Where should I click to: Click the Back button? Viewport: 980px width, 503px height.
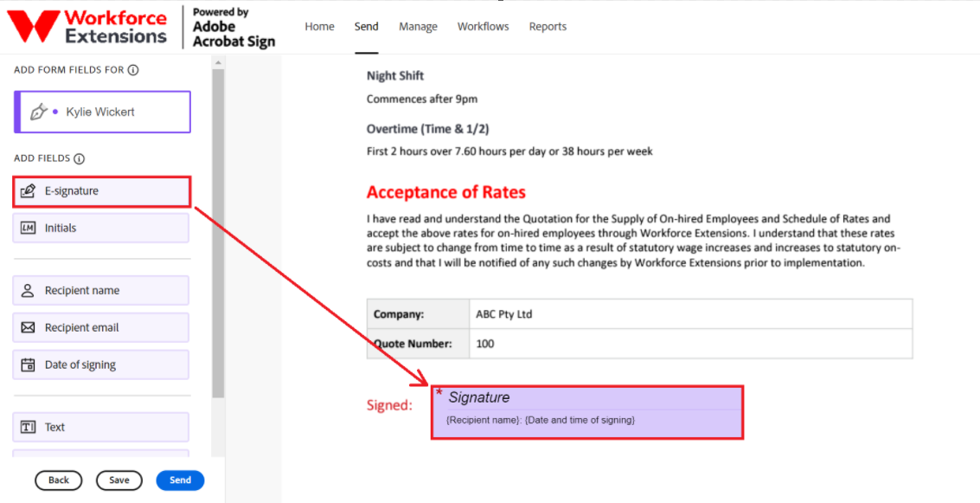59,480
